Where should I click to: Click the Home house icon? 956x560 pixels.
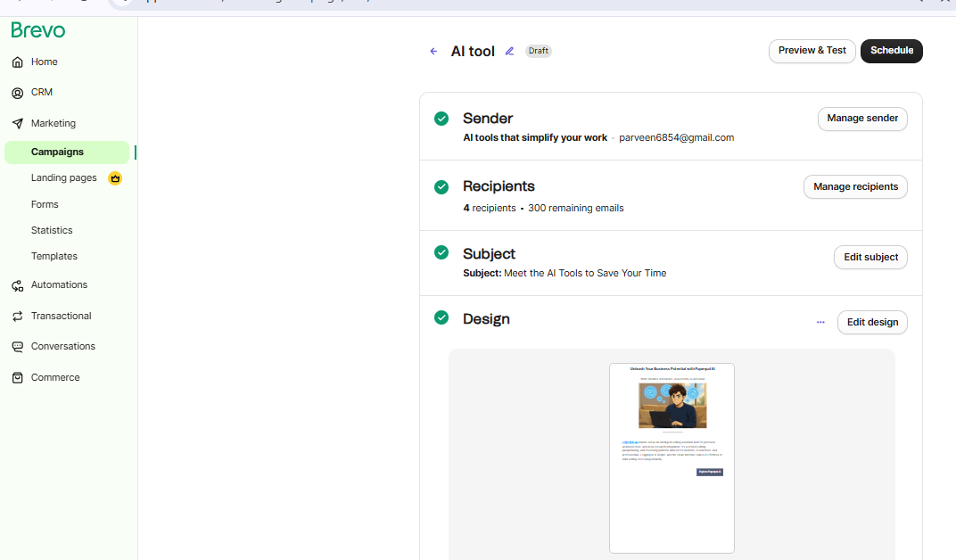pos(18,62)
